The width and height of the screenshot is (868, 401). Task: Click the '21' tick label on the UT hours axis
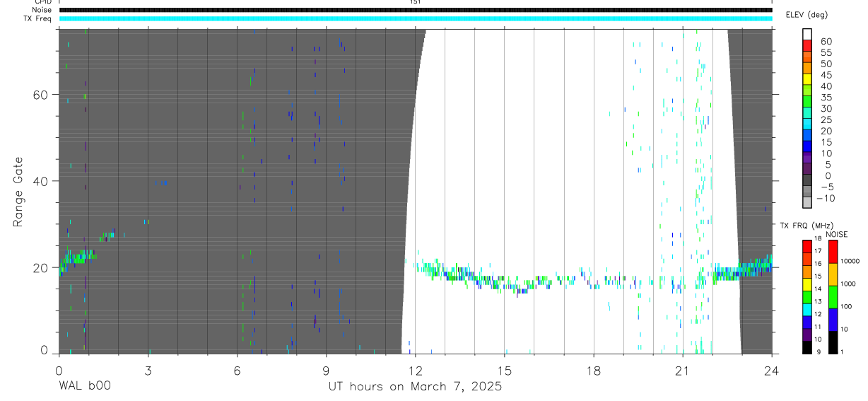click(x=682, y=370)
